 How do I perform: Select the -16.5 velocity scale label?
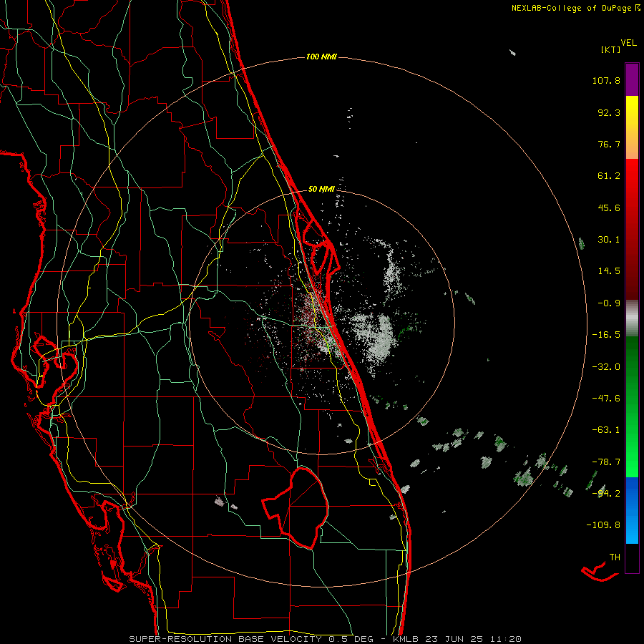click(x=606, y=335)
